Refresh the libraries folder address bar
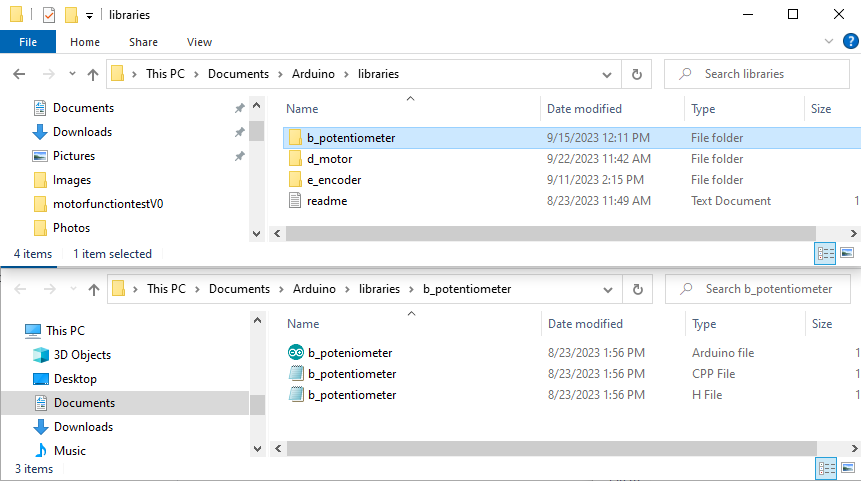 tap(636, 74)
